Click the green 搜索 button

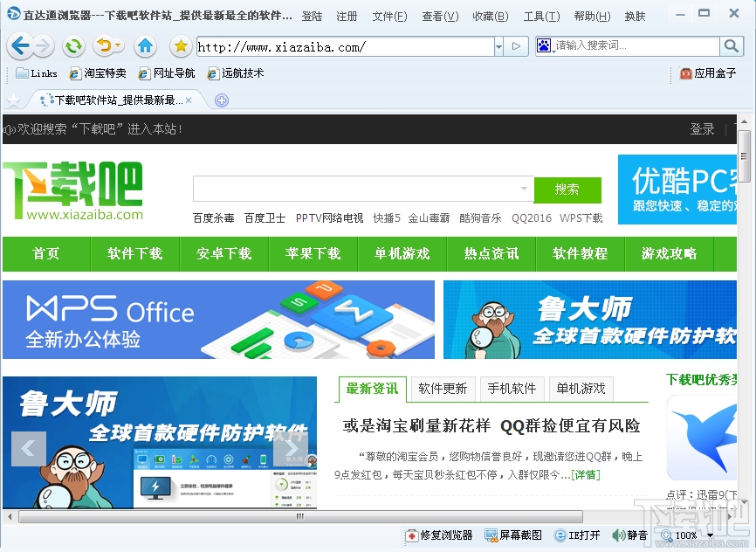(x=567, y=190)
